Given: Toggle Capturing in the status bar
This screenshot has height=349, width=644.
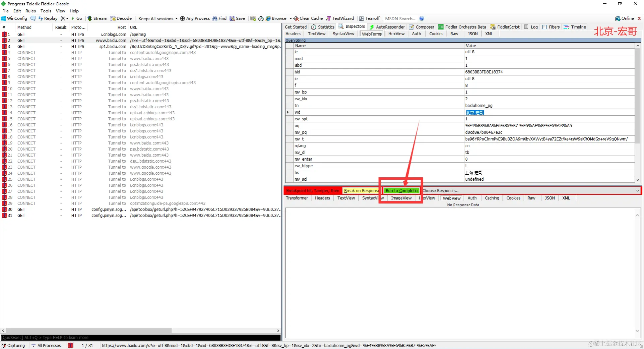Looking at the screenshot, I should (13, 345).
